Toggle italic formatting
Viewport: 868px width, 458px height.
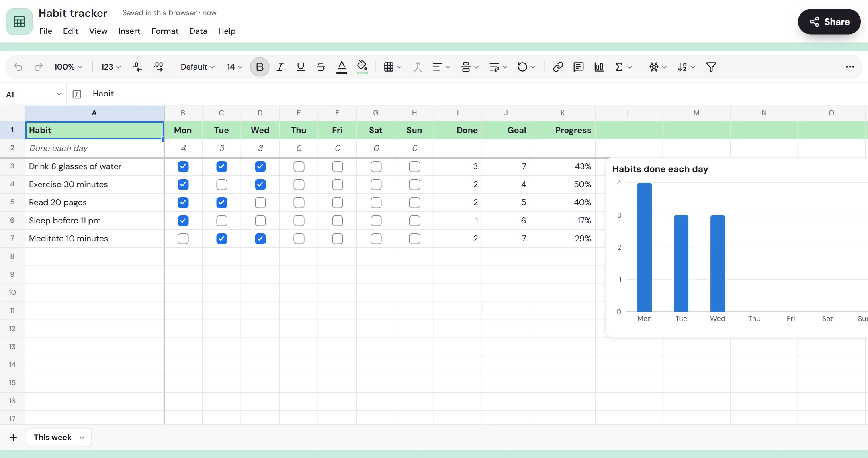pos(280,67)
